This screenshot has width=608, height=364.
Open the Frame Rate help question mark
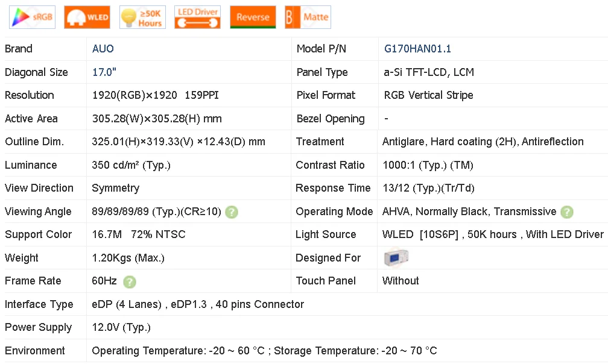[130, 281]
